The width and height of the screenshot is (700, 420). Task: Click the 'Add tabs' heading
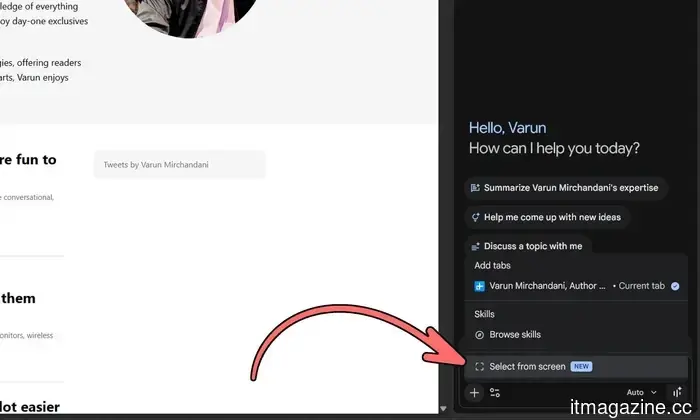(492, 266)
